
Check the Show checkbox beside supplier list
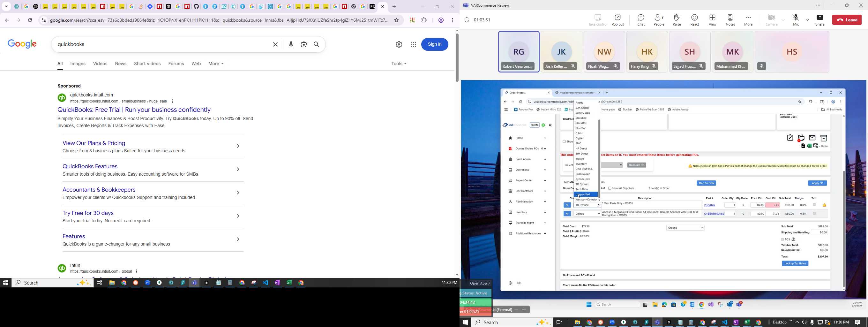pyautogui.click(x=564, y=141)
